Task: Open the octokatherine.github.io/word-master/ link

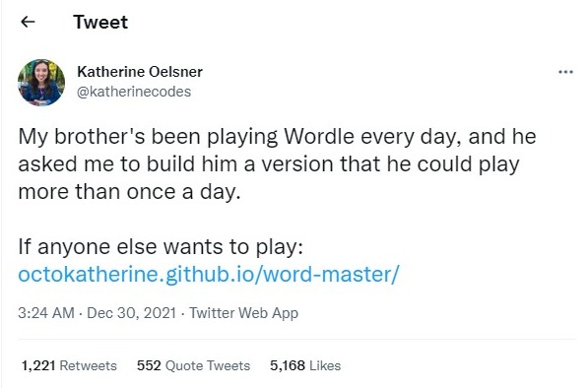Action: 209,275
